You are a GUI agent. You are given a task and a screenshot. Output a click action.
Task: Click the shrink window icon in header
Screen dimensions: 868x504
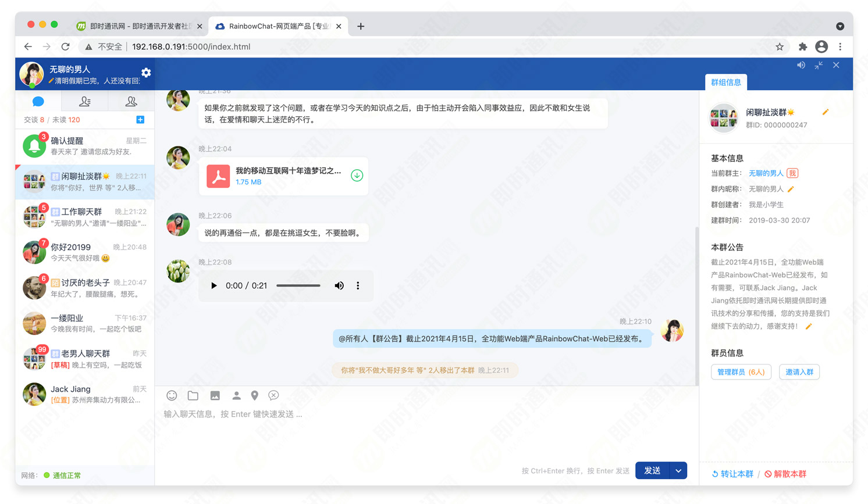tap(819, 65)
